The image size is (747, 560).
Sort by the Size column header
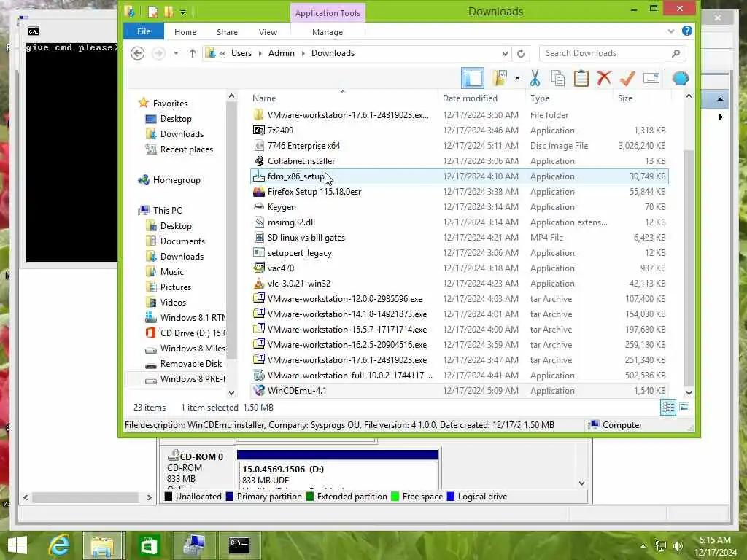tap(625, 98)
